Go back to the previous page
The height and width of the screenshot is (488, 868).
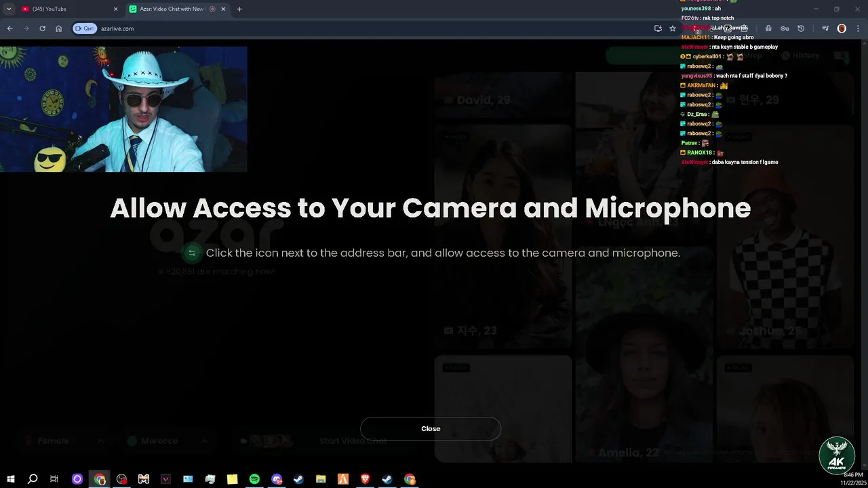coord(9,28)
